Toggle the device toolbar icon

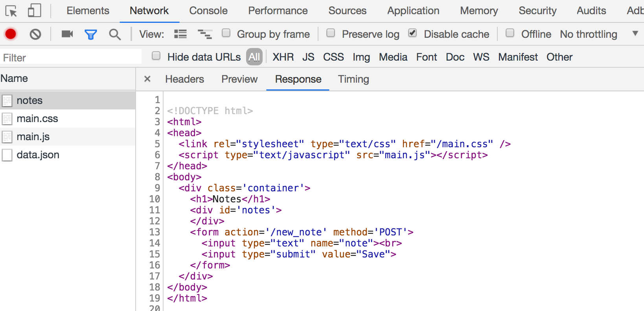click(x=34, y=11)
